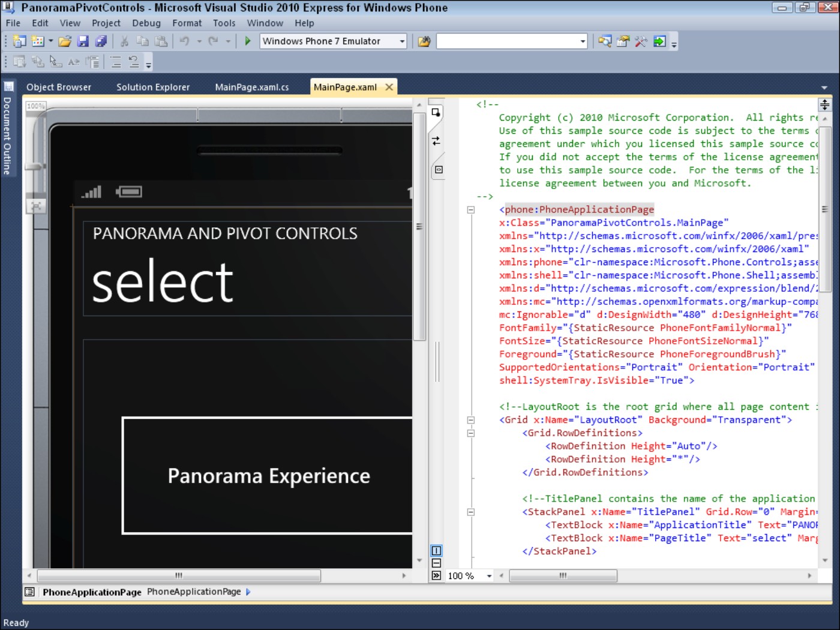Open the Properties Window toolbar icon
Screen dimensions: 840x630
pyautogui.click(x=623, y=41)
